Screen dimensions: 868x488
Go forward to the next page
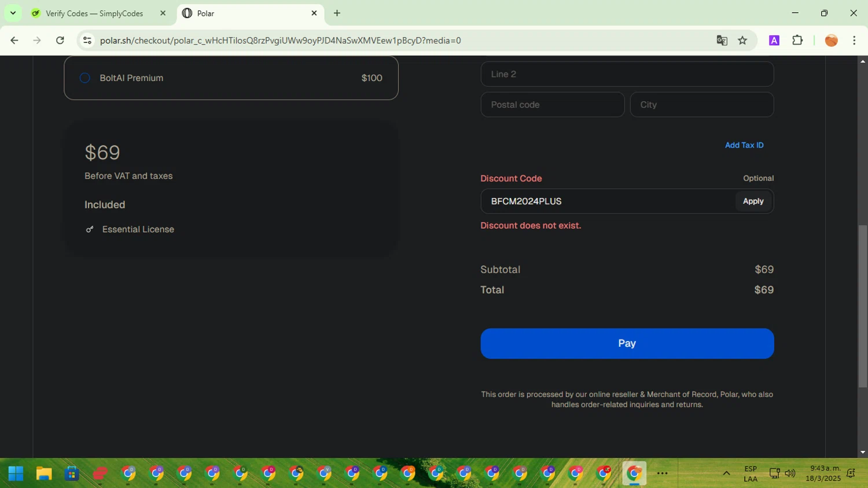37,41
